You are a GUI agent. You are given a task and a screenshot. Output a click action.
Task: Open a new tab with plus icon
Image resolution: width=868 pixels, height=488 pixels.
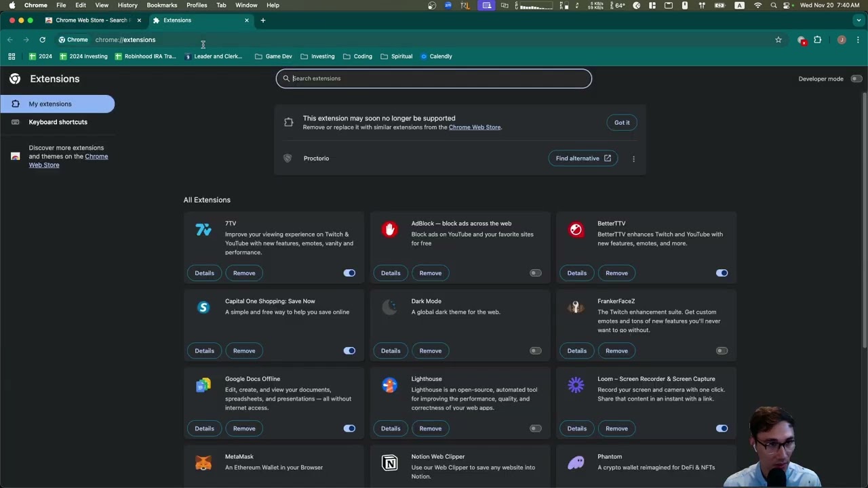pyautogui.click(x=263, y=20)
